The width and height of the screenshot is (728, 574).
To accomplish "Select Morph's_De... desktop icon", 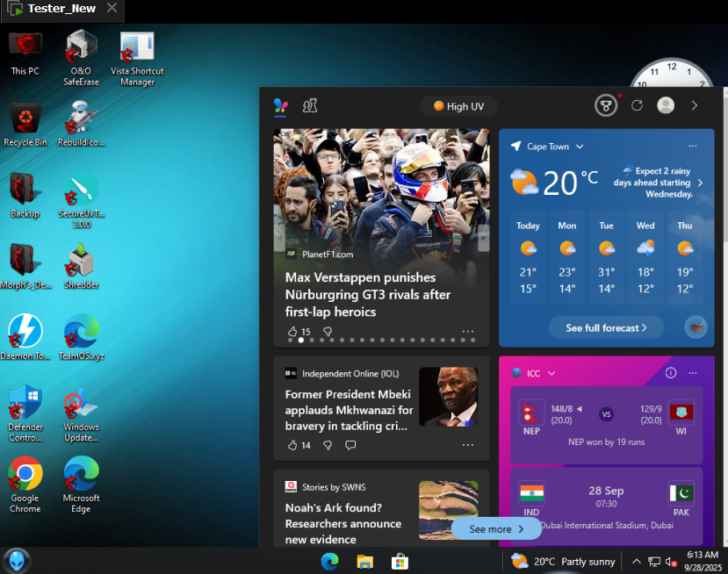I will pyautogui.click(x=25, y=266).
